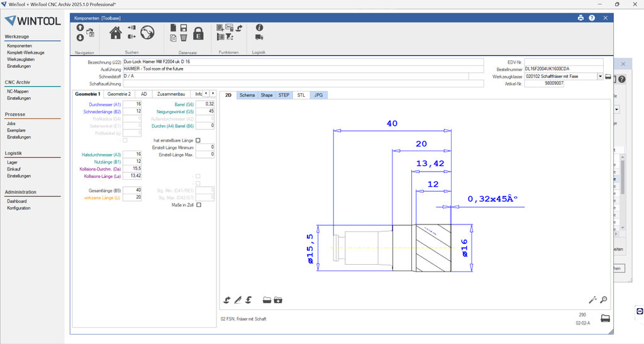This screenshot has height=344, width=644.
Task: Switch to the AD tab
Action: coord(144,94)
